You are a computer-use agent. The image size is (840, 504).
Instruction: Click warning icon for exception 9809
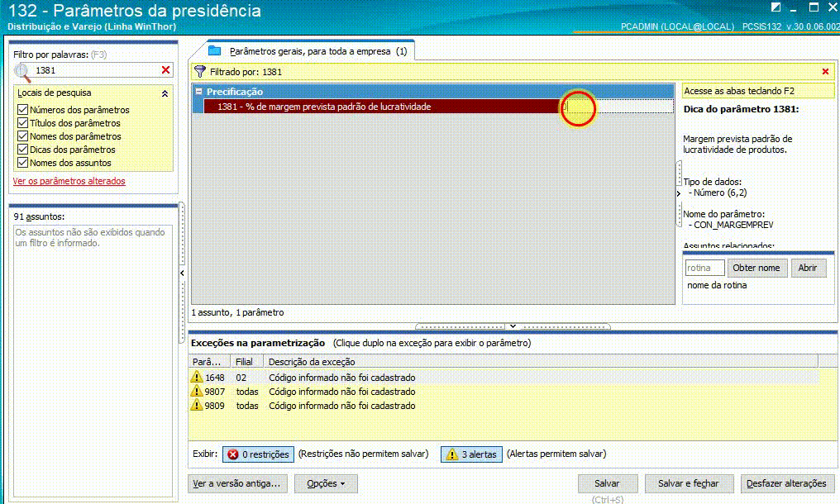coord(197,406)
